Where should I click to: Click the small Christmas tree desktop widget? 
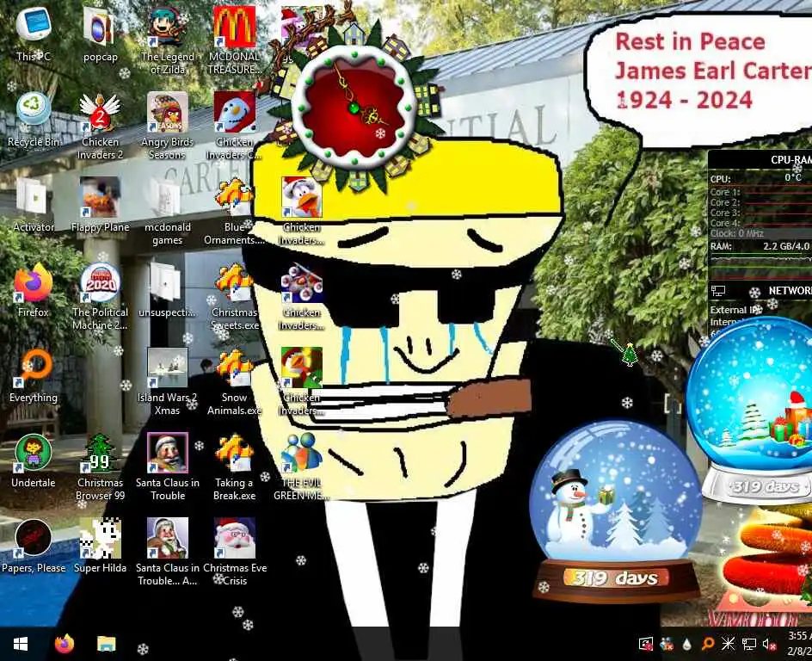(x=629, y=355)
